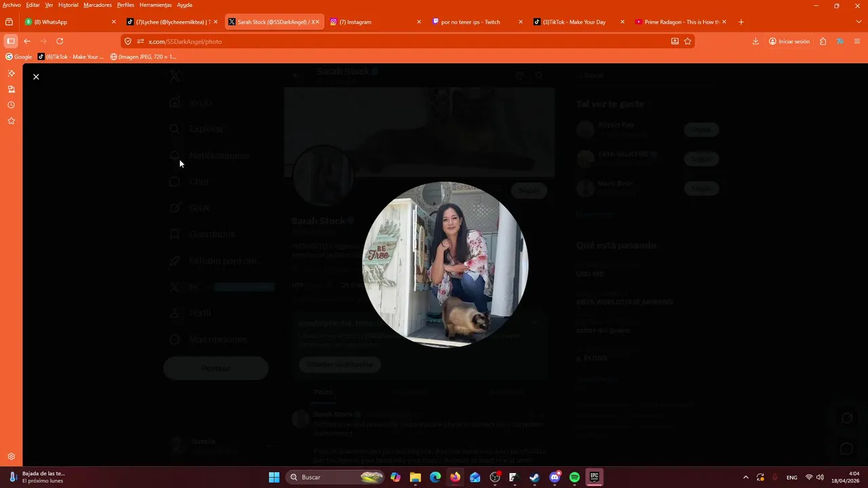Open Discord from the taskbar
This screenshot has height=488, width=868.
(555, 477)
